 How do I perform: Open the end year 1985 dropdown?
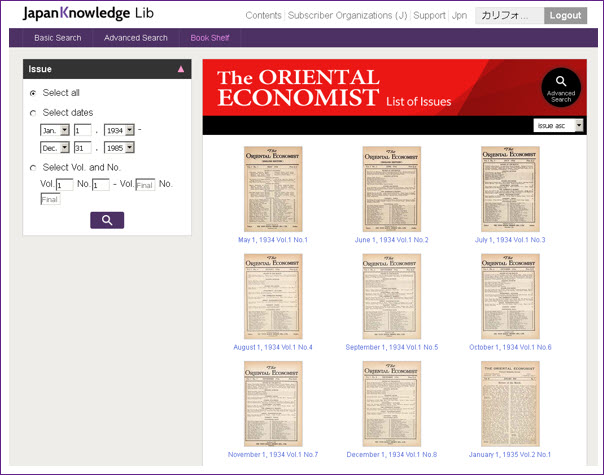tap(119, 148)
